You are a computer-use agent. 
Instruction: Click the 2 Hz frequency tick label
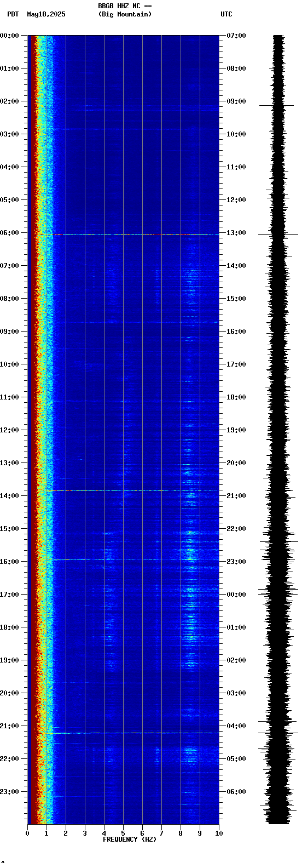click(x=66, y=833)
